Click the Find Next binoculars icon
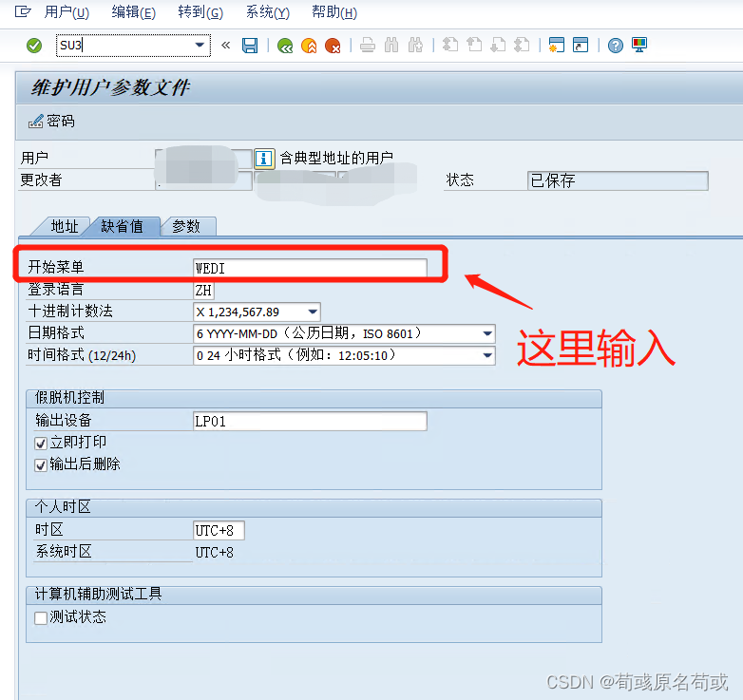This screenshot has height=700, width=743. point(415,46)
